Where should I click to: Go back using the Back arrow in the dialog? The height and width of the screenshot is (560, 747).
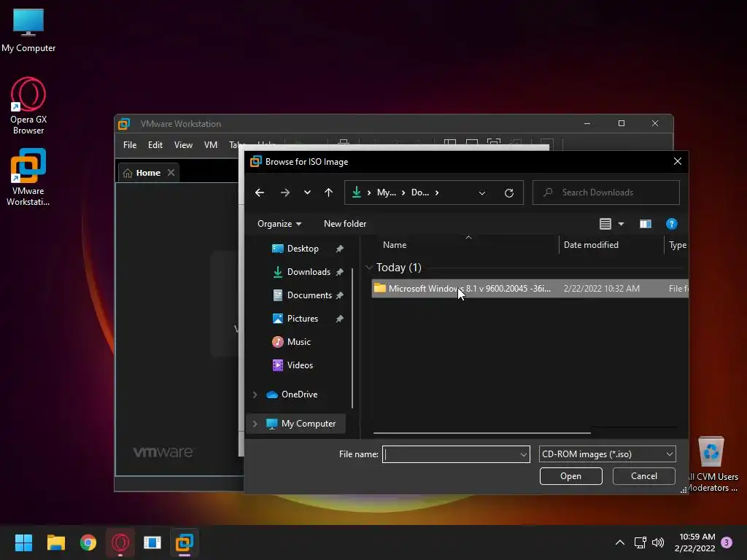coord(259,192)
